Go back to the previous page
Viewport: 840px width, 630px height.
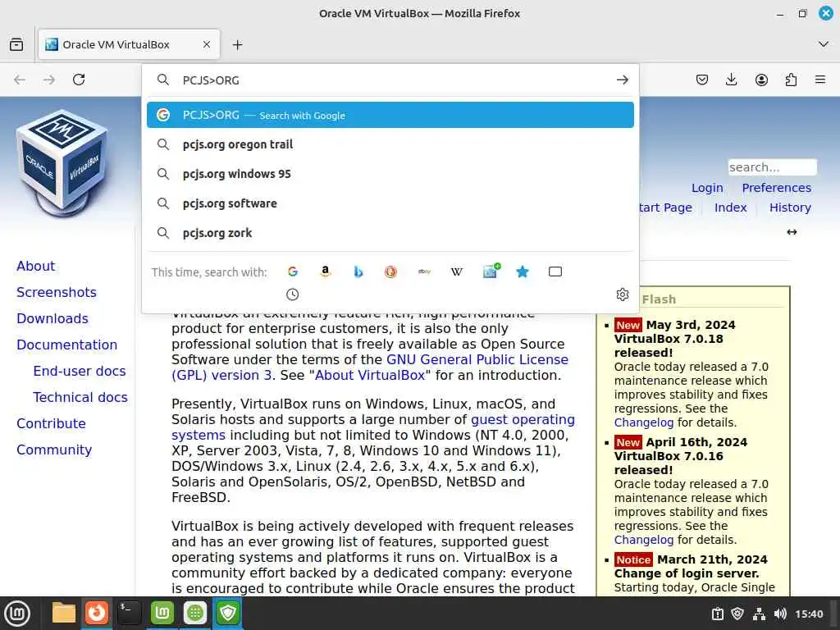(20, 80)
